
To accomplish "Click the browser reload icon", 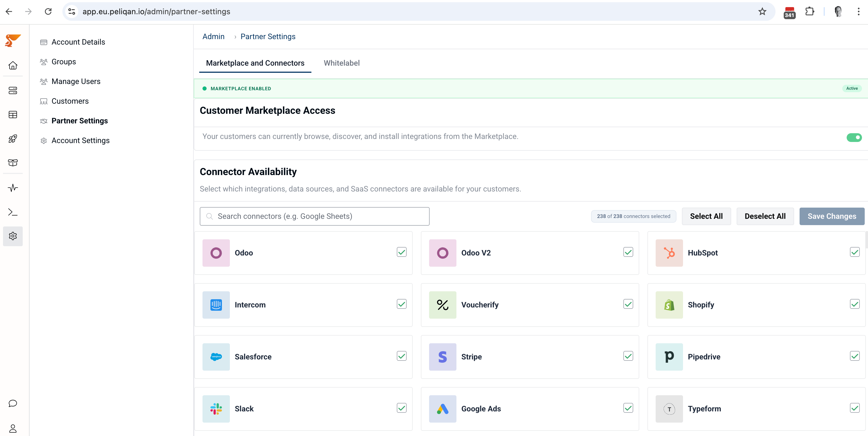I will [x=48, y=11].
